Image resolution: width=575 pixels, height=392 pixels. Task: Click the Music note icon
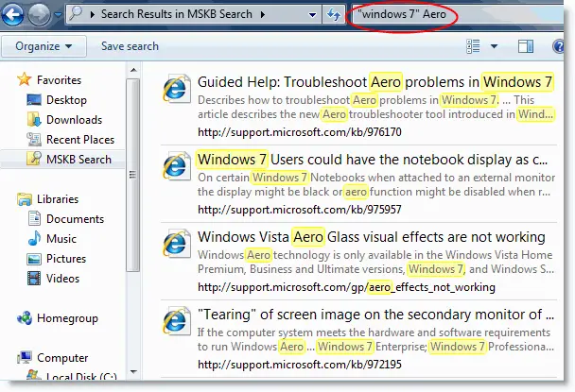pos(34,238)
